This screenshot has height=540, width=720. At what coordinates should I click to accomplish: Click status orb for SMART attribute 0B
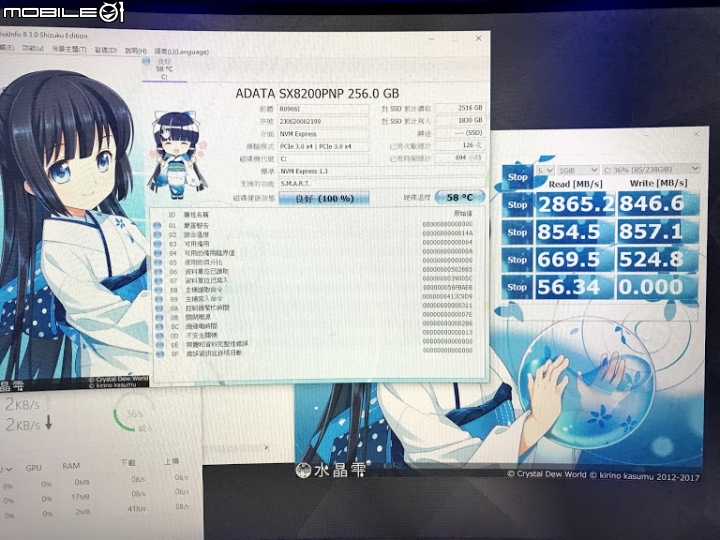tap(159, 317)
